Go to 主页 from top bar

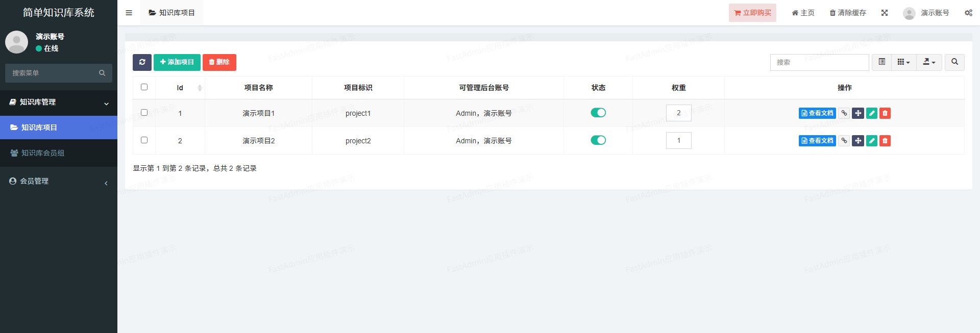[803, 13]
